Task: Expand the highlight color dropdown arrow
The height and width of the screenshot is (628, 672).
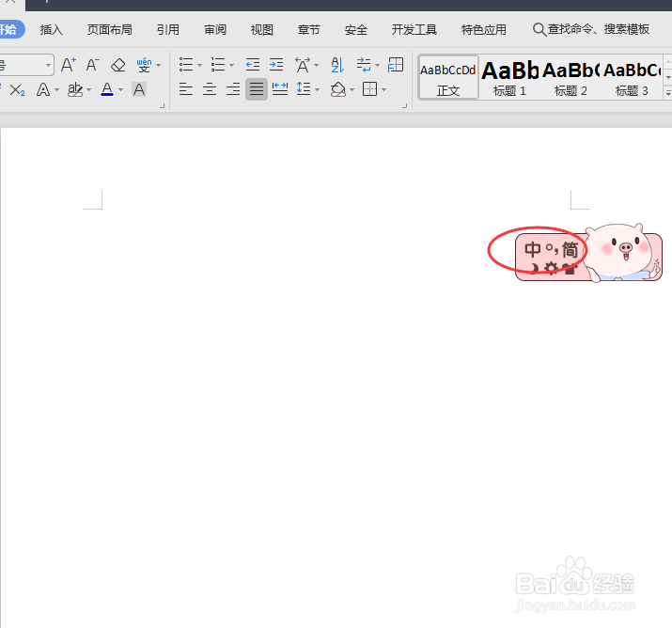Action: [88, 90]
